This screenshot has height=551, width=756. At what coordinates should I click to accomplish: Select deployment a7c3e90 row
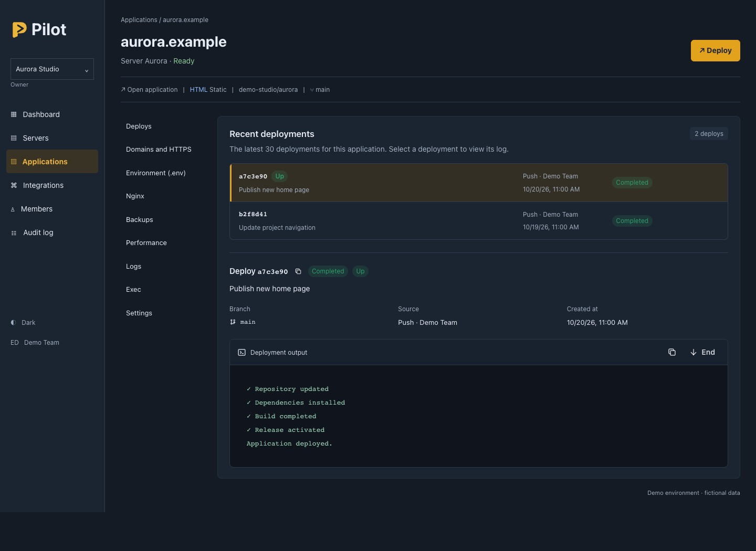[479, 183]
